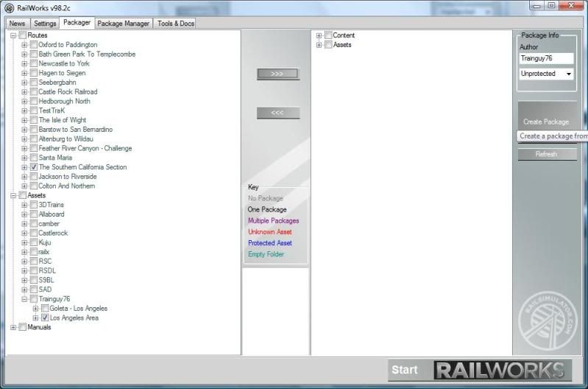588x389 pixels.
Task: Expand the Manuals tree node
Action: [13, 327]
